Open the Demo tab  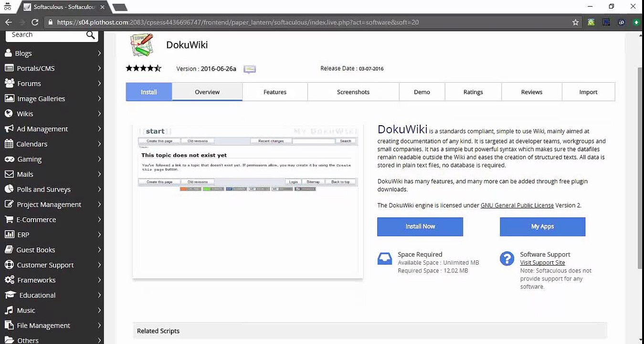coord(422,92)
